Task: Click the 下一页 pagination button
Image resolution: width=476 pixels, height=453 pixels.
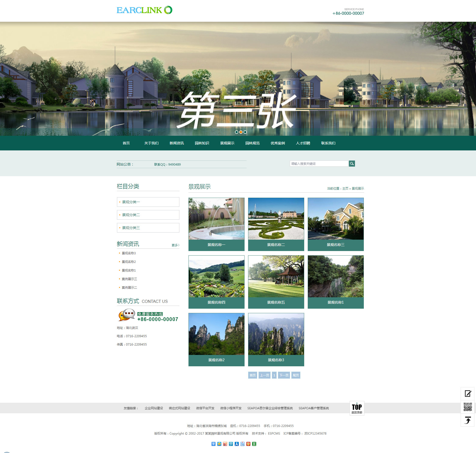Action: click(x=284, y=375)
